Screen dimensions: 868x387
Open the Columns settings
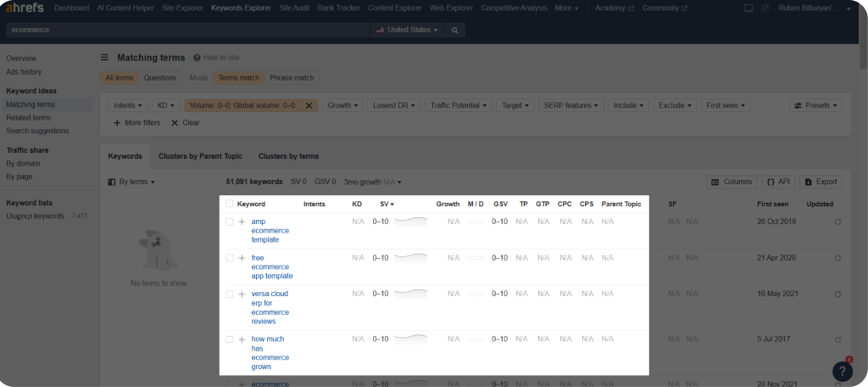pyautogui.click(x=732, y=182)
